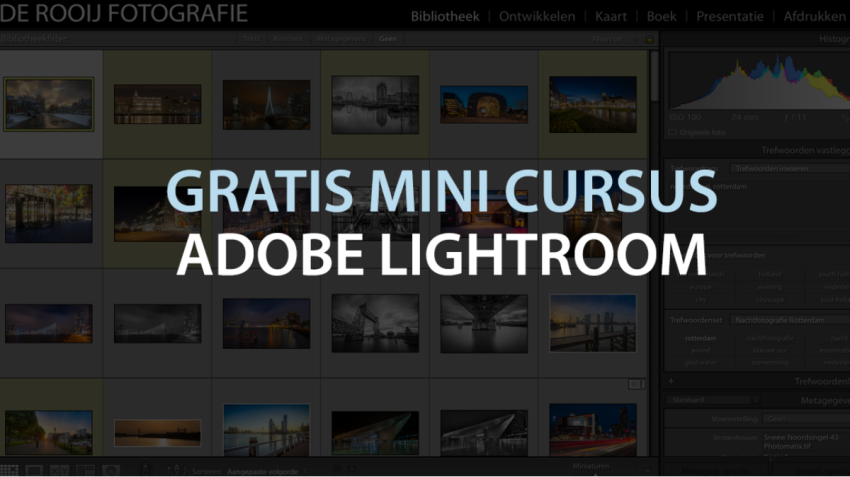Open the Kaart module
The image size is (850, 477).
point(610,17)
